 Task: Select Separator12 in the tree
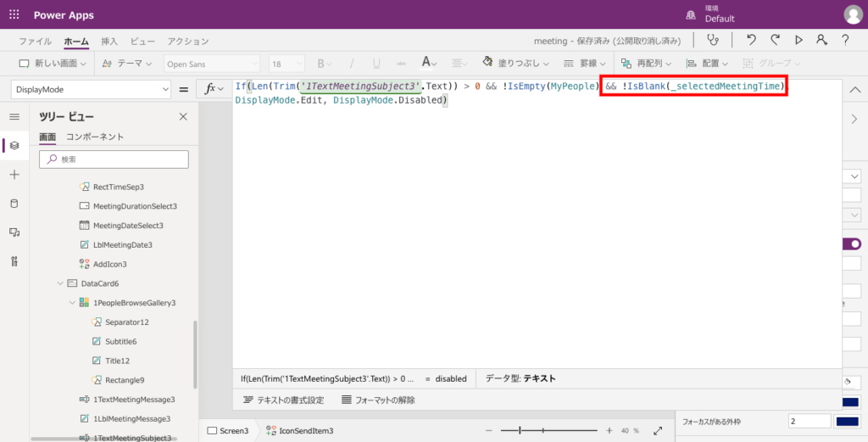pos(127,322)
